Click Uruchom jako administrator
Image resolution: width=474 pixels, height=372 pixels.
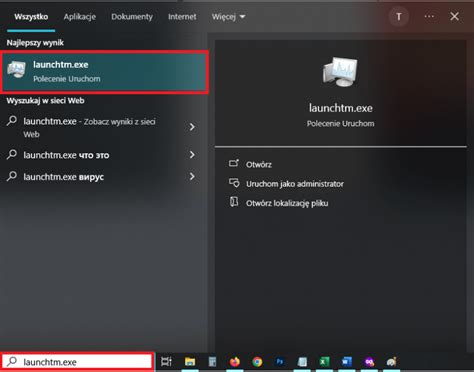pyautogui.click(x=295, y=184)
